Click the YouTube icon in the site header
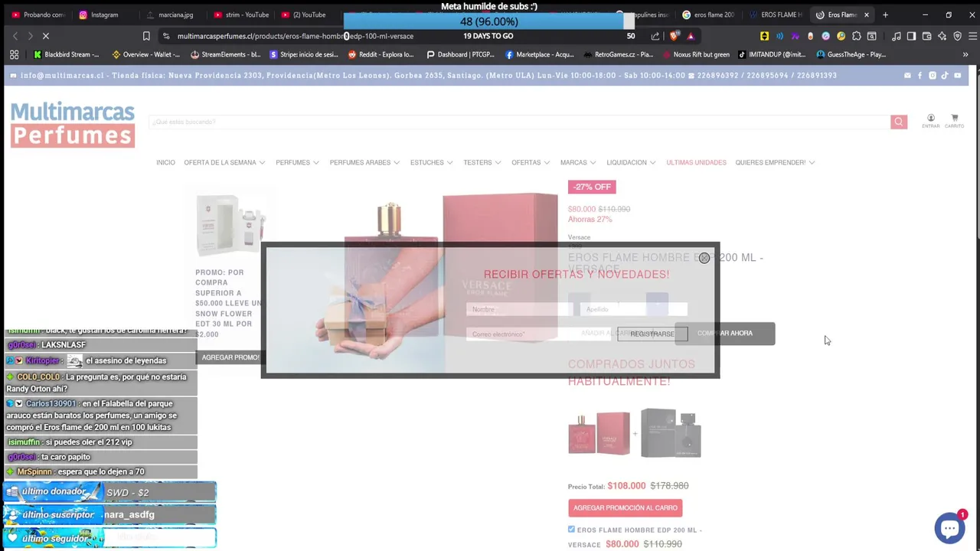 (957, 75)
